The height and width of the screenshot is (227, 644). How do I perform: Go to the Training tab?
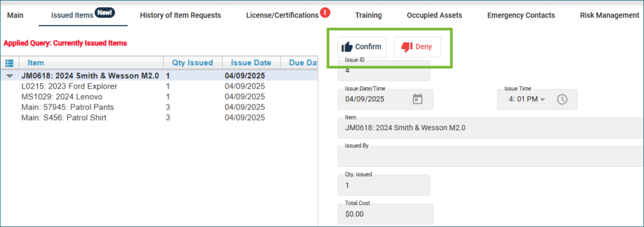point(369,15)
